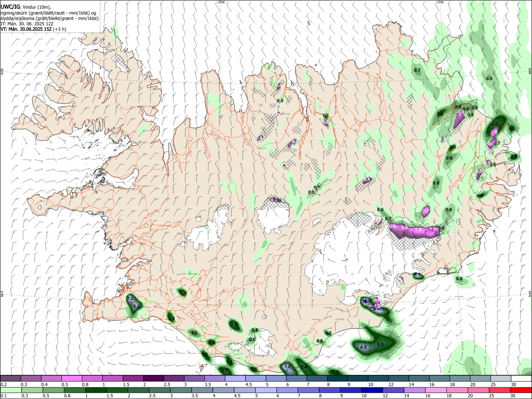Pick bottom-row blue swatch 8 to 9

click(329, 390)
